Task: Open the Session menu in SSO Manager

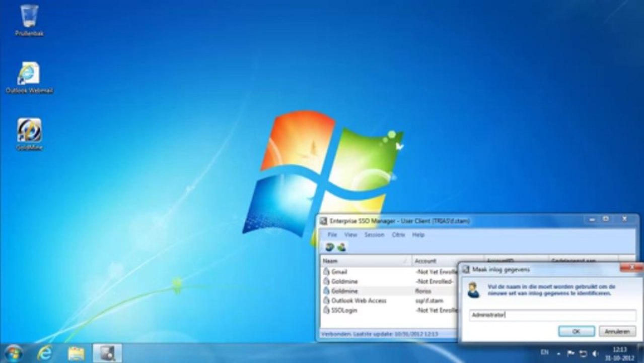Action: click(x=374, y=234)
